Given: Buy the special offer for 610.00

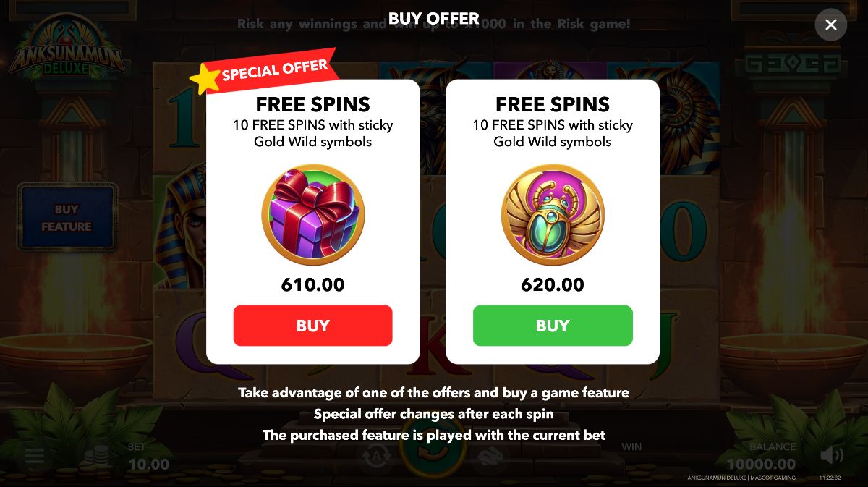Looking at the screenshot, I should pos(312,326).
